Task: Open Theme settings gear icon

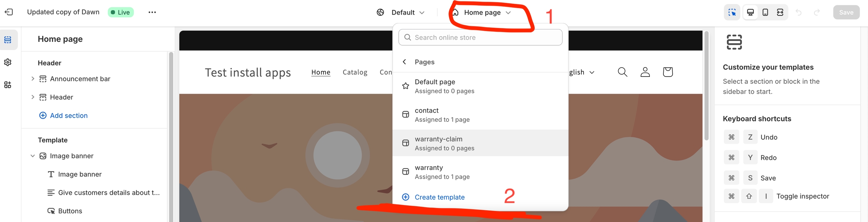Action: pos(8,62)
